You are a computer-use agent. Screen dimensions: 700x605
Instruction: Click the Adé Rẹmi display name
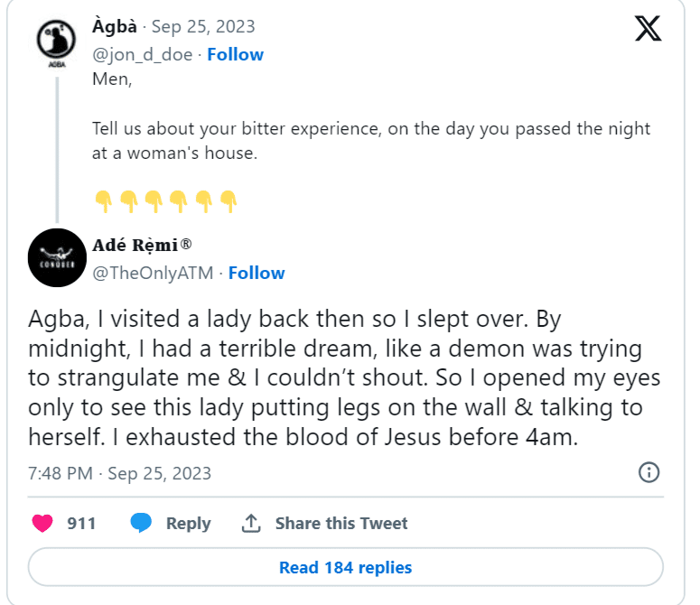tap(142, 245)
